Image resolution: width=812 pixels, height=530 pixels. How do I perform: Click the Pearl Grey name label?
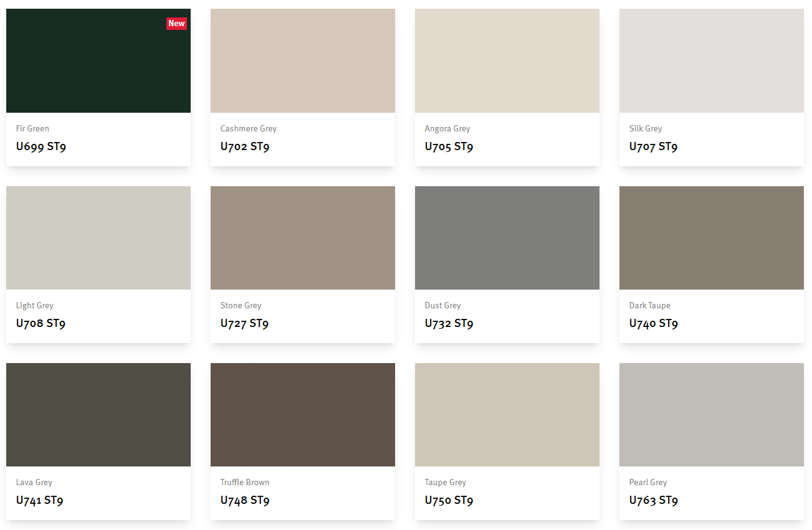pyautogui.click(x=648, y=482)
